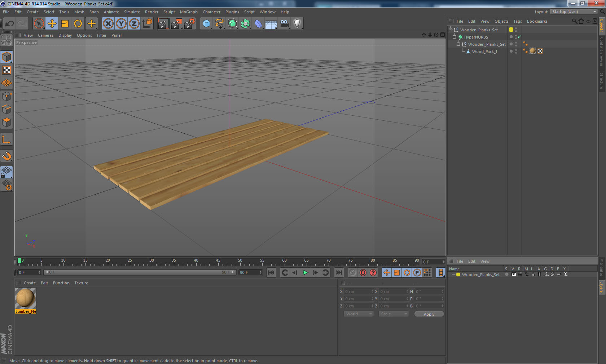This screenshot has width=606, height=364.
Task: Toggle scale keyframe recording button
Action: tap(397, 273)
